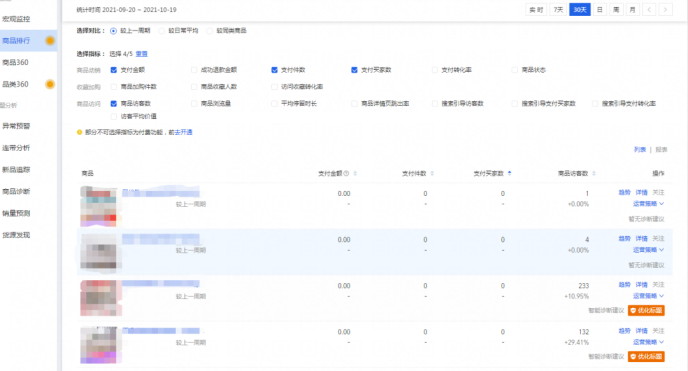Open 商品排行 in the sidebar
688x371 pixels.
coord(16,41)
